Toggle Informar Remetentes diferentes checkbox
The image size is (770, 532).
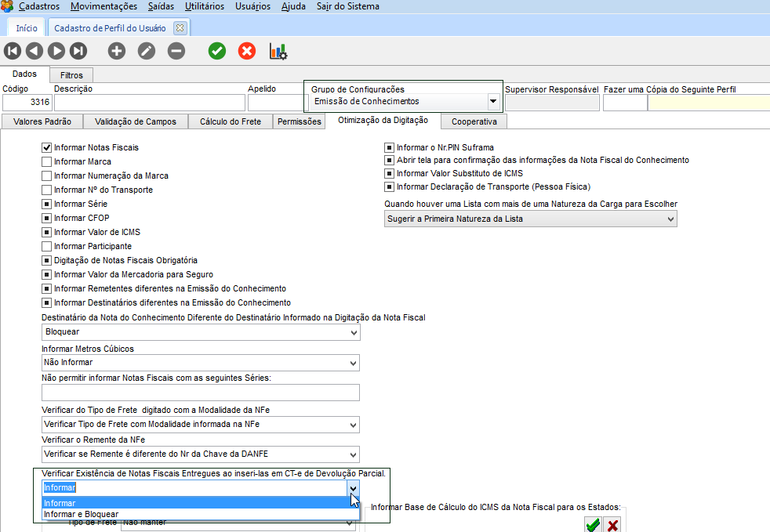coord(46,288)
